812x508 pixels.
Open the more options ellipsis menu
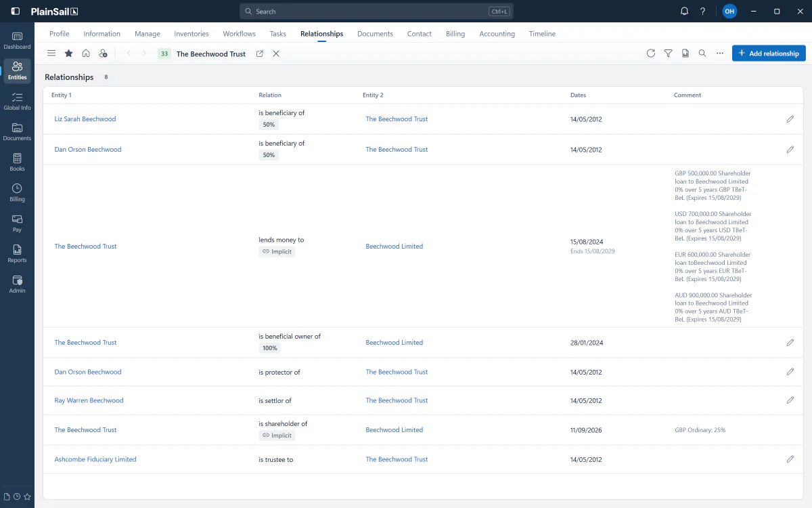720,54
